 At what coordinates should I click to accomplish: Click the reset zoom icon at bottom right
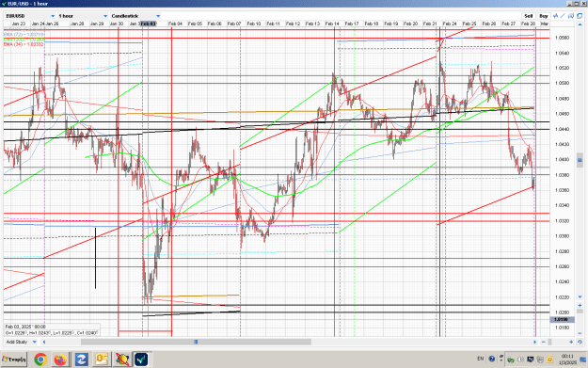click(580, 342)
